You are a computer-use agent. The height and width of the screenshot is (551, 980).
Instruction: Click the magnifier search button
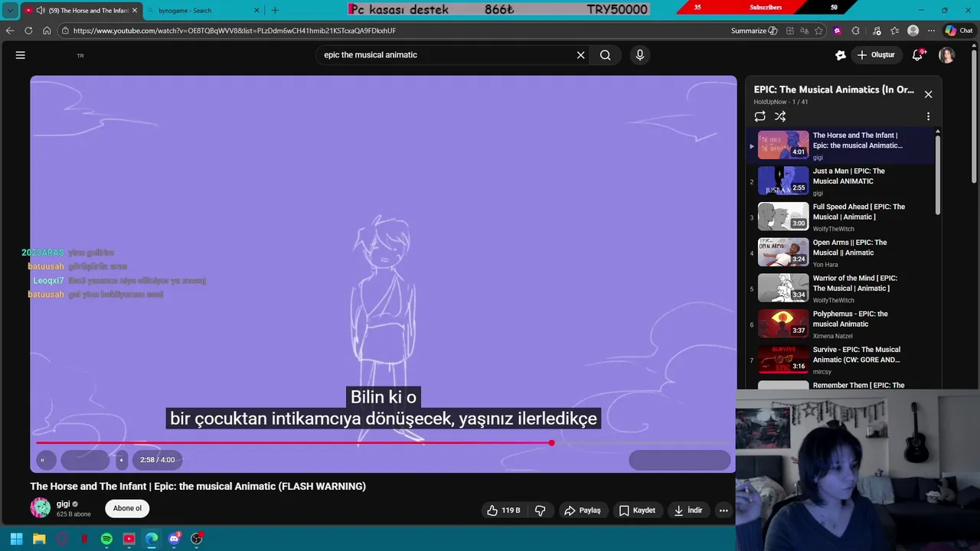[x=606, y=55]
